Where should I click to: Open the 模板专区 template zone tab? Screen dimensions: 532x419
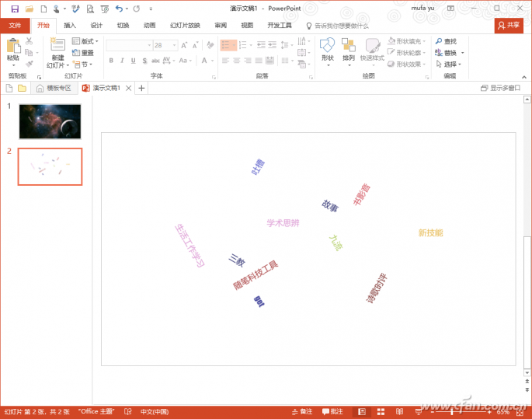(54, 89)
